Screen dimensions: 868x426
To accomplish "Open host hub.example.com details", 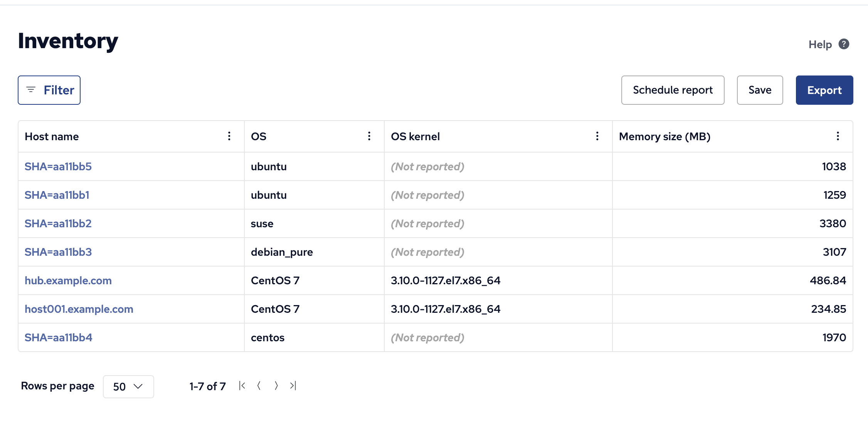I will pos(68,280).
